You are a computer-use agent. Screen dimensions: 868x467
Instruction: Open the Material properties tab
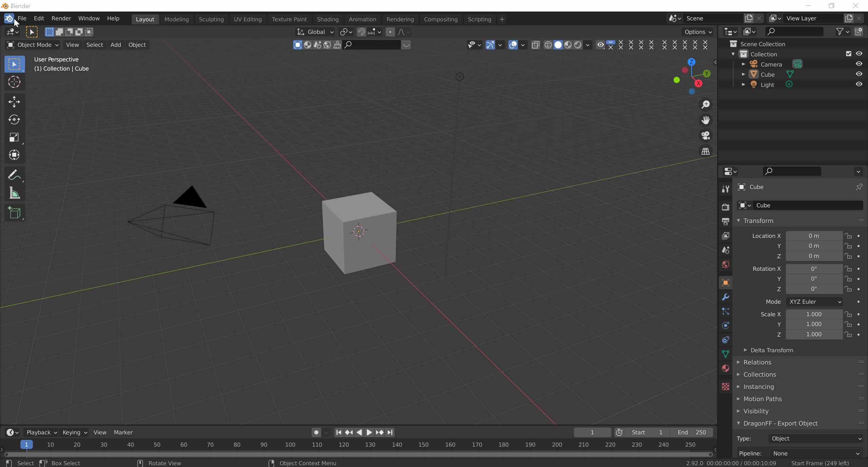pyautogui.click(x=726, y=369)
